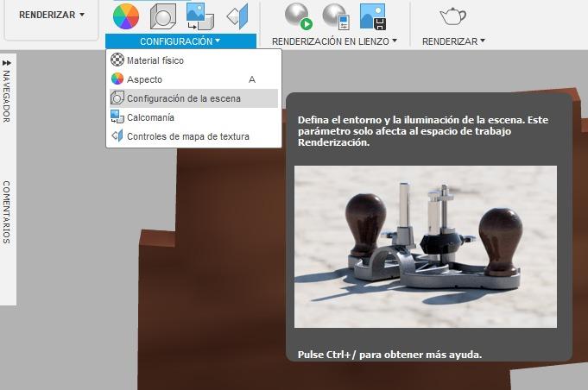Click the Texture Map Controls toolbar icon
This screenshot has width=588, height=390.
pyautogui.click(x=237, y=16)
